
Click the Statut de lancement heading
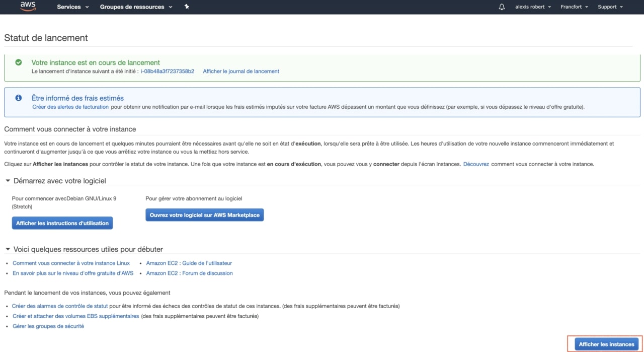click(46, 38)
